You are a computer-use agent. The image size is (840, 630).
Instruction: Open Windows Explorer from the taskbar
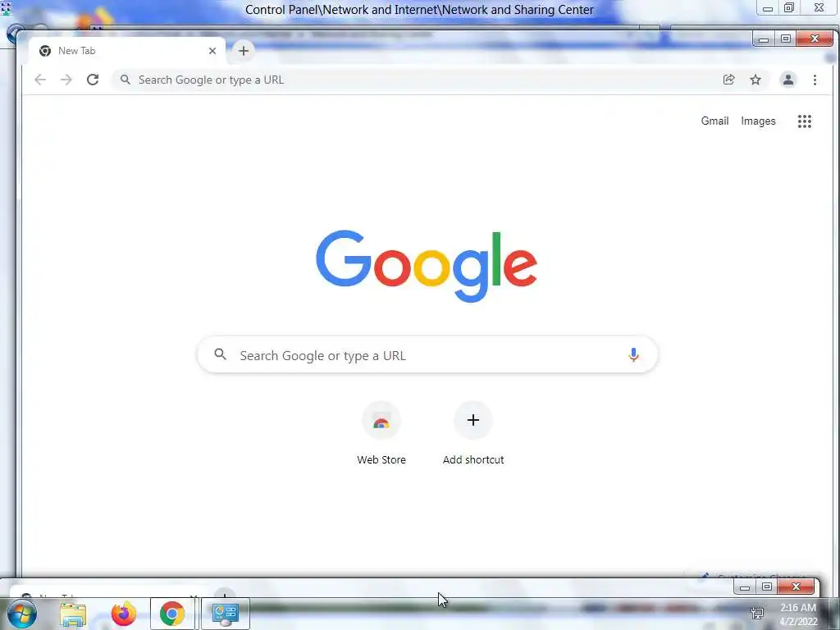tap(73, 614)
